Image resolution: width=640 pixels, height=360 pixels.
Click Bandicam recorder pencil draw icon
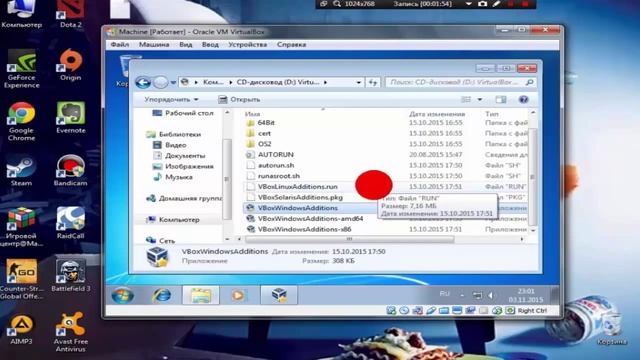click(496, 4)
